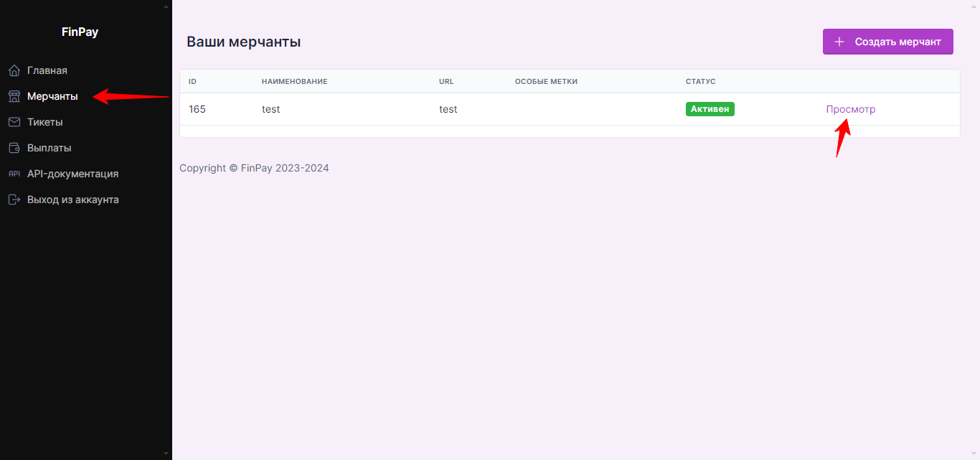This screenshot has height=460, width=980.
Task: Select the Главная home icon
Action: pyautogui.click(x=14, y=70)
